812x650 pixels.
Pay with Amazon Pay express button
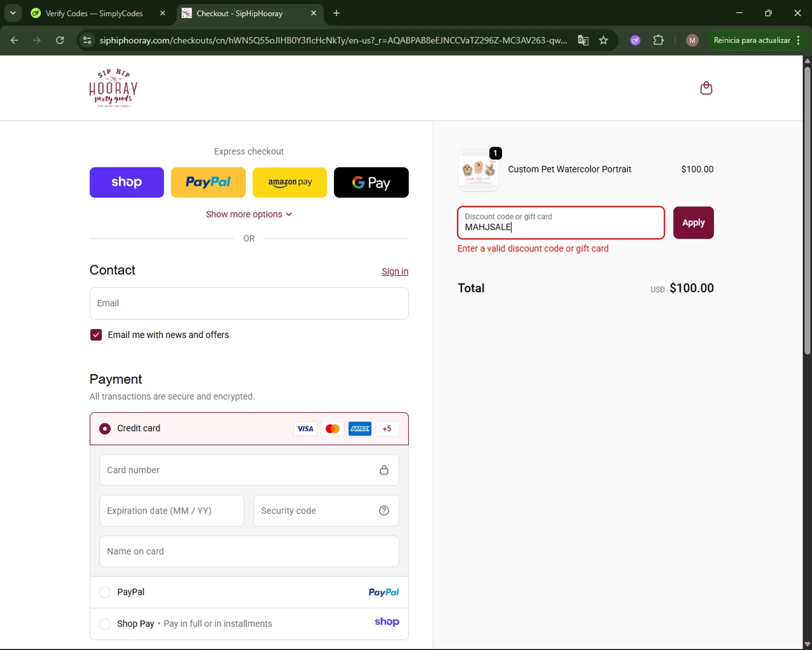(x=290, y=183)
